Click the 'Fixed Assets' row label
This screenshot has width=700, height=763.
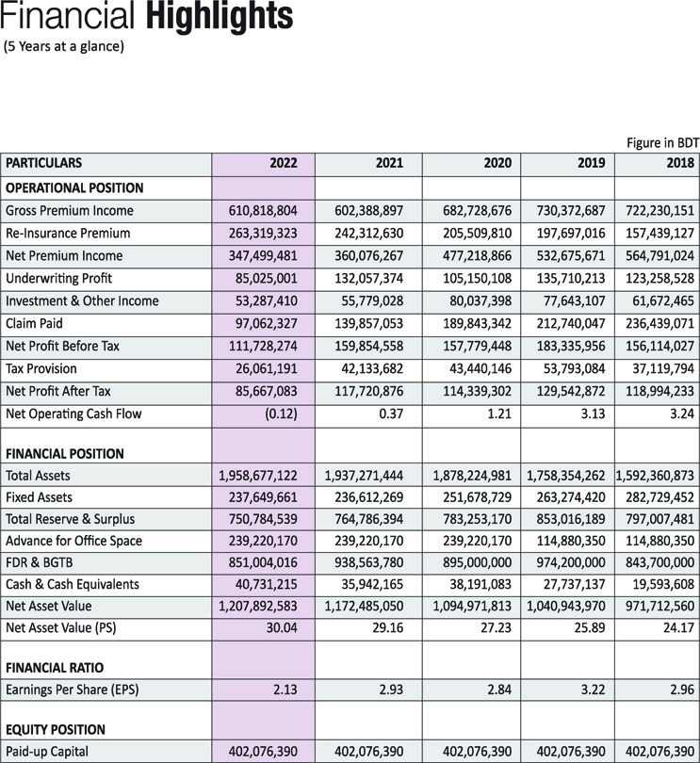click(x=39, y=497)
